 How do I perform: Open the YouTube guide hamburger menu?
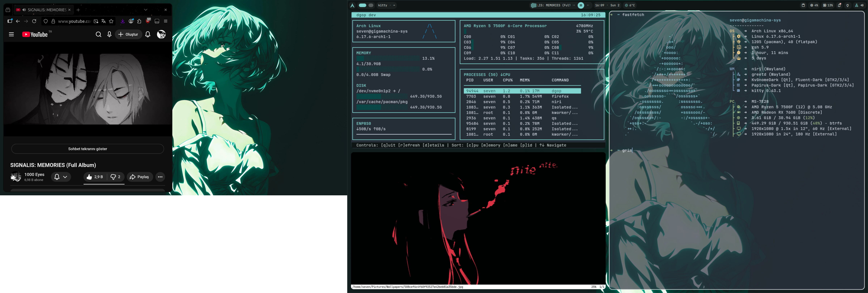click(11, 34)
